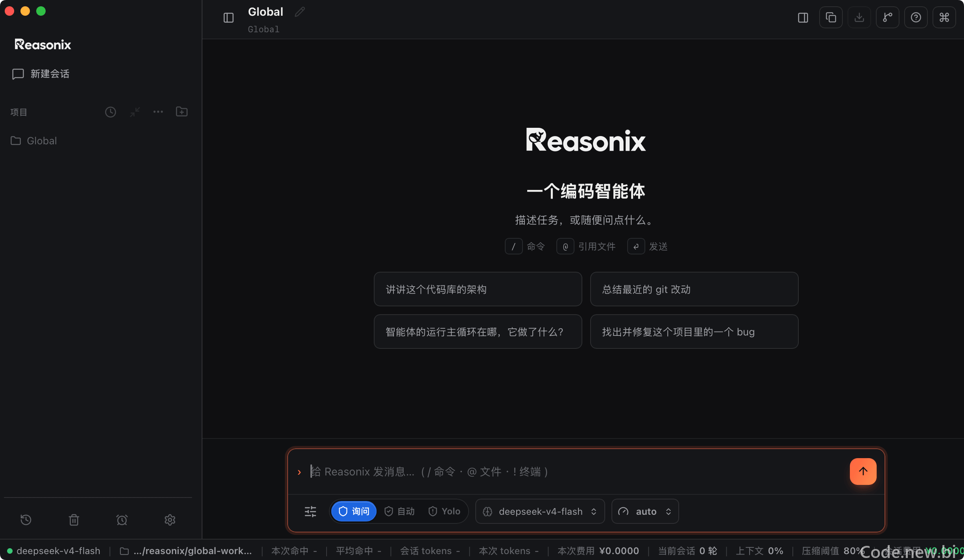Click deepseek-v4-flash status in status bar
This screenshot has width=964, height=560.
[x=54, y=551]
